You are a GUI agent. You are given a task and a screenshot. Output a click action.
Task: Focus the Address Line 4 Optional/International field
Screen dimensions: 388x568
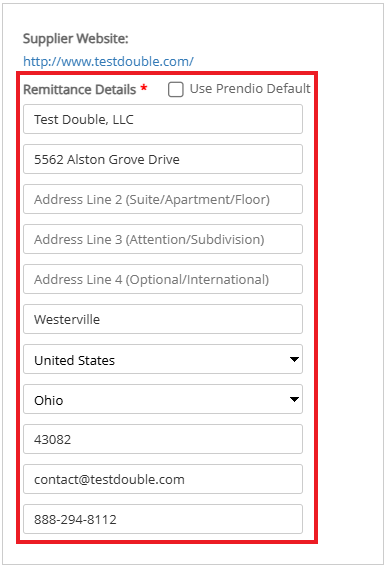[x=163, y=279]
